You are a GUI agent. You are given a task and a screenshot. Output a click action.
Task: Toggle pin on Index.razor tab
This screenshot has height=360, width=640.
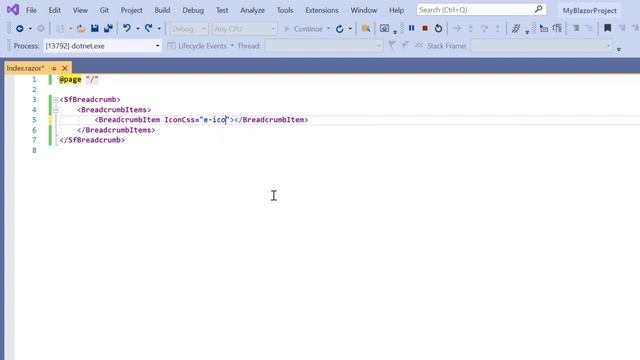click(54, 68)
